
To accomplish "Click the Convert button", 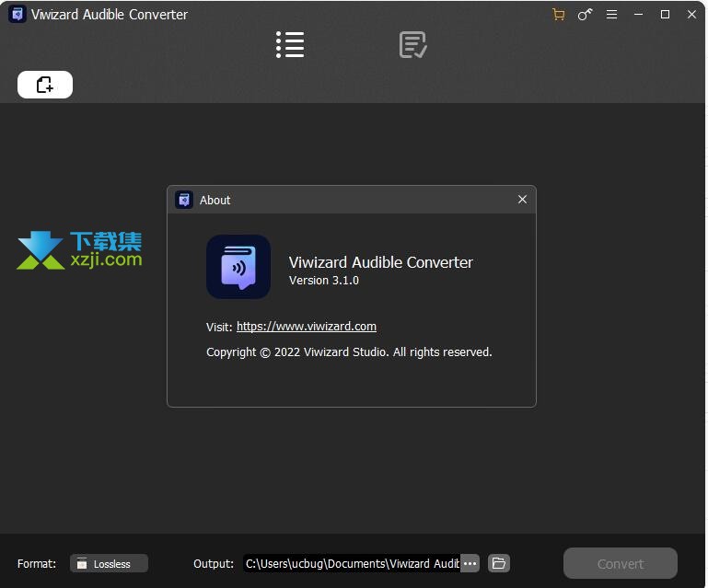I will (x=620, y=563).
